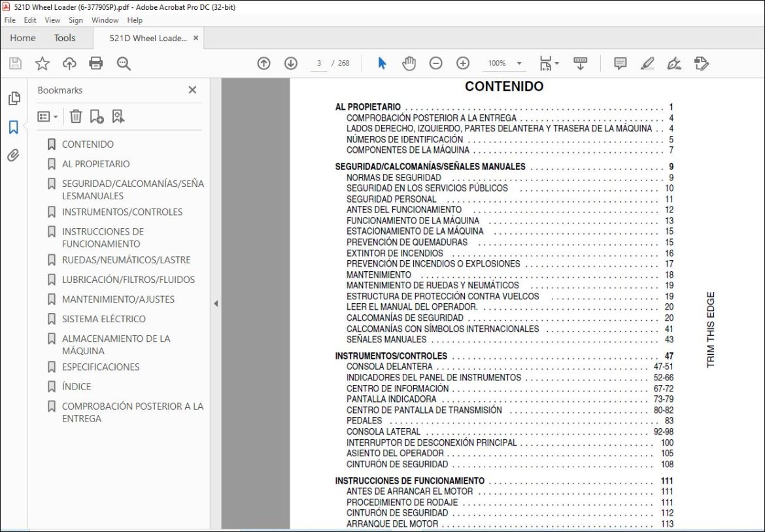
Task: Open the fit page options icon
Action: (x=549, y=63)
